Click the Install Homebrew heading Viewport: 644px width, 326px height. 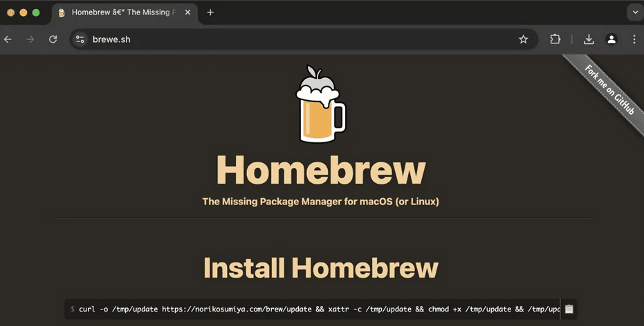point(321,268)
